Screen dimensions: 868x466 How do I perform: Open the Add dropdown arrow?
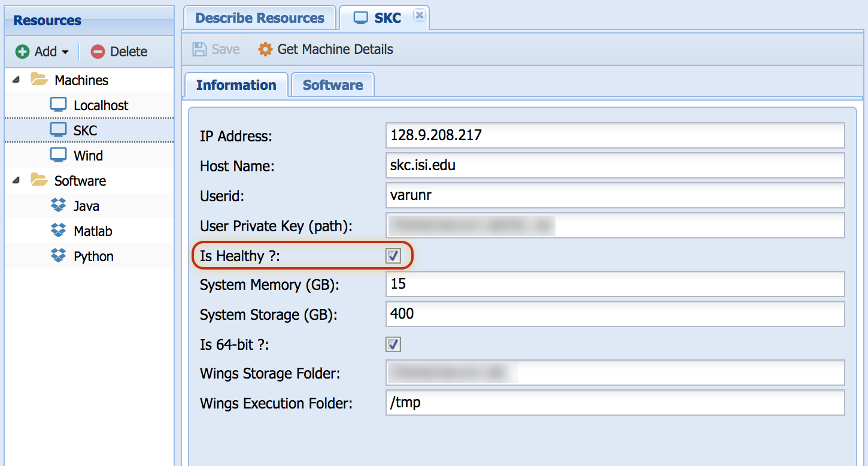pyautogui.click(x=65, y=53)
